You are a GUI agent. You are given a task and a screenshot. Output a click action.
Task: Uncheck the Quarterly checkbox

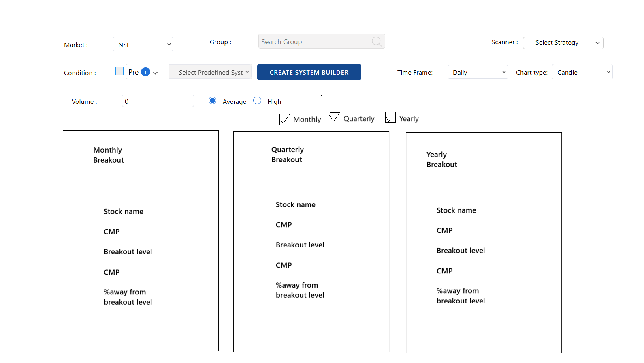pos(335,118)
